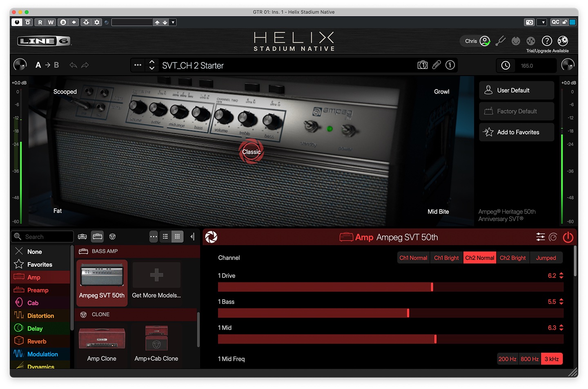Toggle host Write automation (W)
Screen dimensions: 588x389
(51, 22)
